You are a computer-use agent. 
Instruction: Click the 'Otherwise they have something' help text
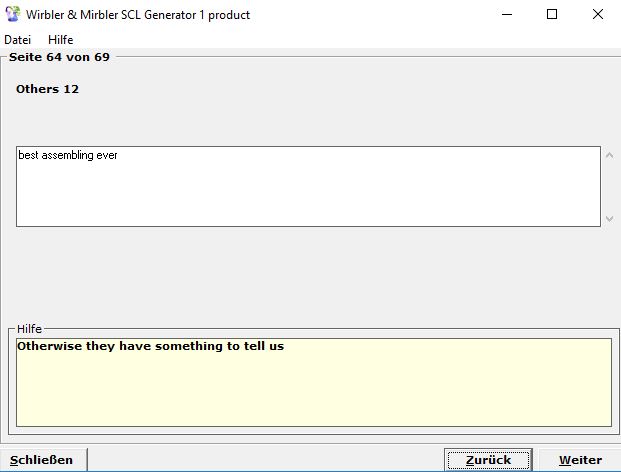click(x=150, y=348)
